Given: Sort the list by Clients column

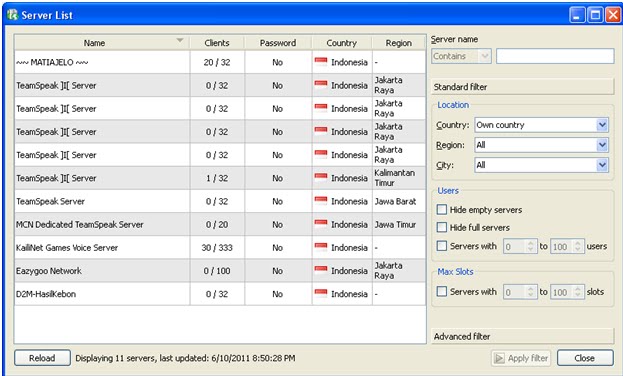Looking at the screenshot, I should pyautogui.click(x=217, y=43).
